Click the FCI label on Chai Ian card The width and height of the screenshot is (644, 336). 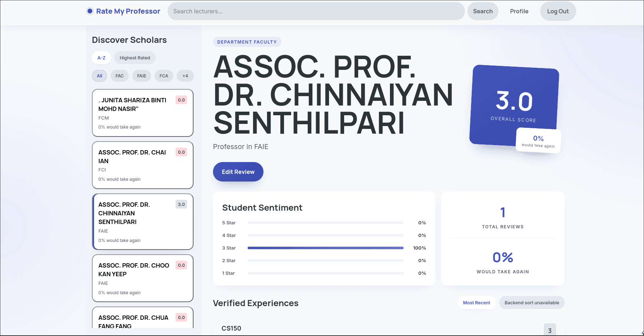(x=102, y=170)
